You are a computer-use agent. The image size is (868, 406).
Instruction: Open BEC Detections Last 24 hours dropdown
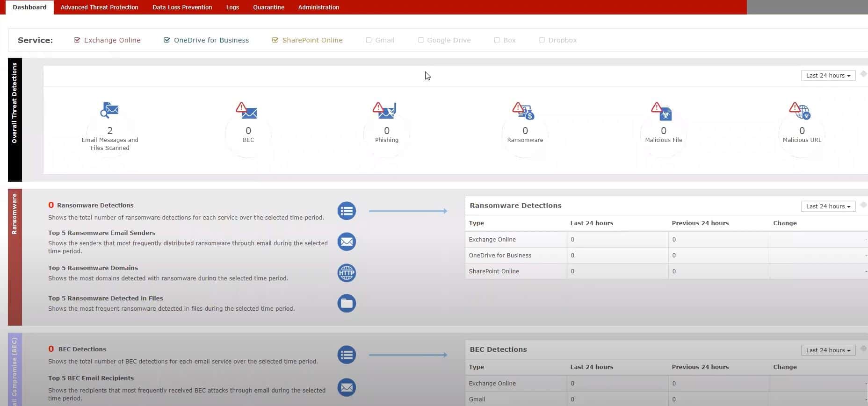coord(828,350)
